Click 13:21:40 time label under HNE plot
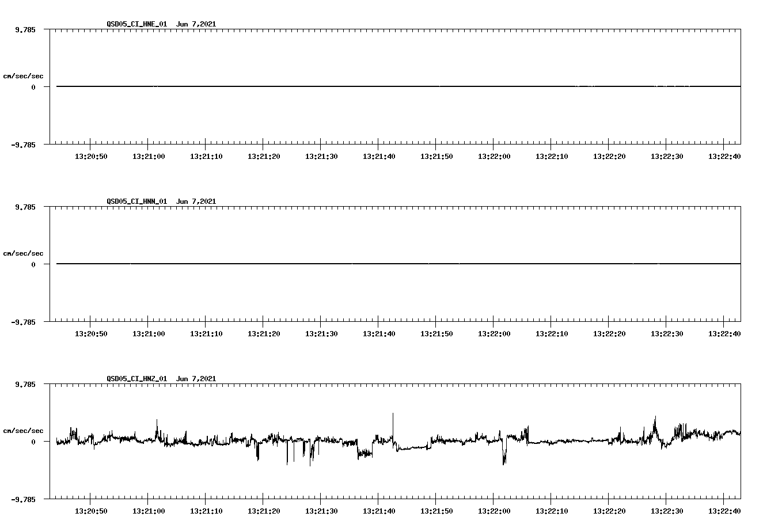Image resolution: width=782 pixels, height=532 pixels. [379, 157]
